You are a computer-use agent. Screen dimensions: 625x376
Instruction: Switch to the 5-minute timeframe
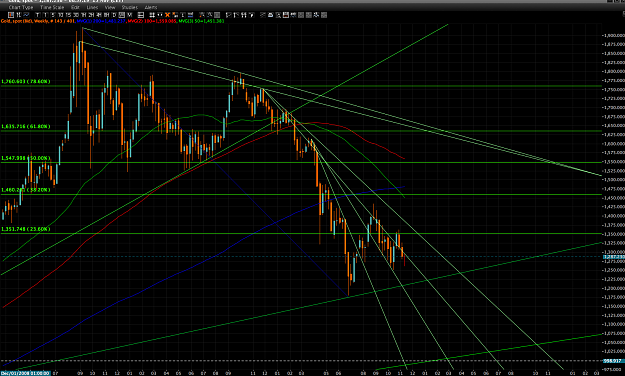pyautogui.click(x=53, y=15)
